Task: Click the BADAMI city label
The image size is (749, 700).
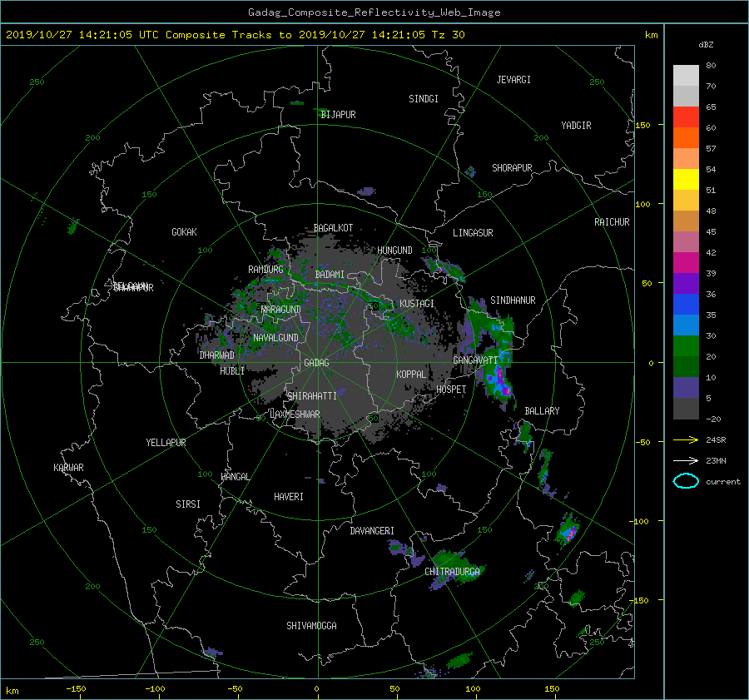Action: click(330, 275)
